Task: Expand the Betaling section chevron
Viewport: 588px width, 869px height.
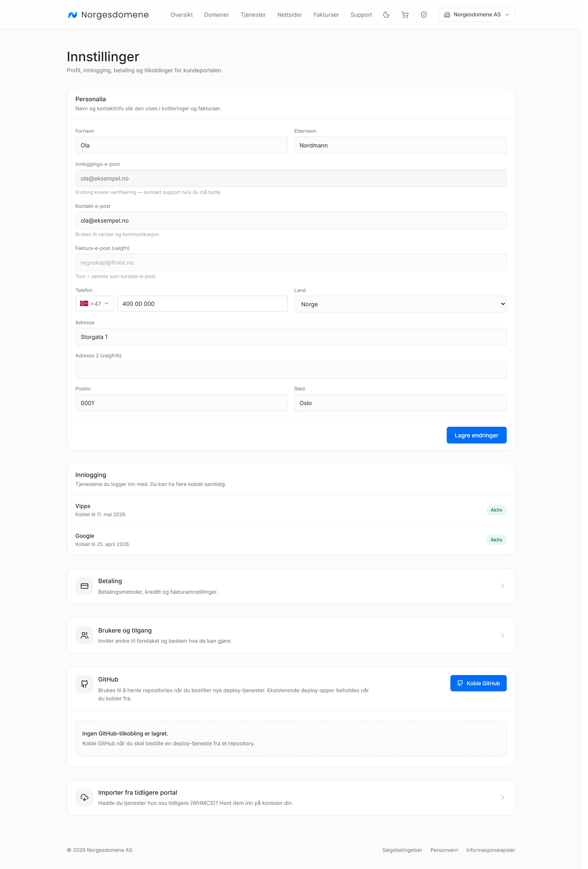Action: coord(502,586)
